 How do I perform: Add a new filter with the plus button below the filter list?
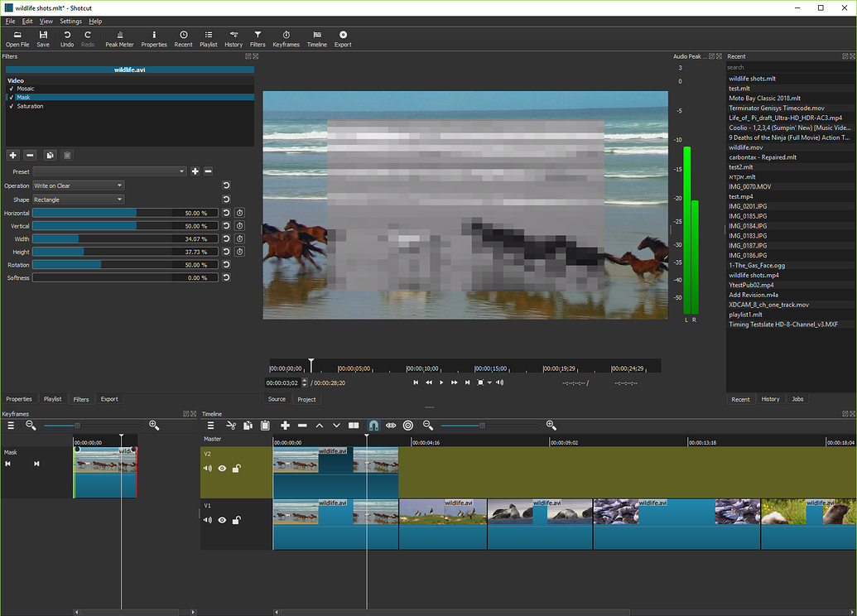(13, 155)
